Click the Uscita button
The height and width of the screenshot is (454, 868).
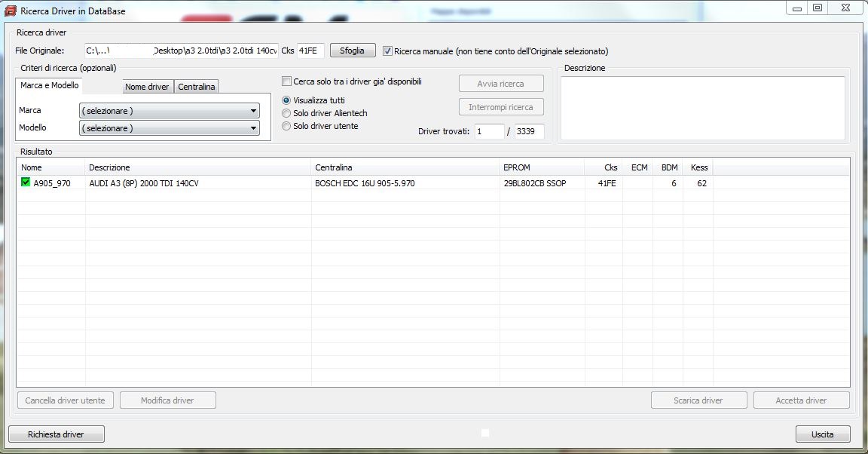823,434
